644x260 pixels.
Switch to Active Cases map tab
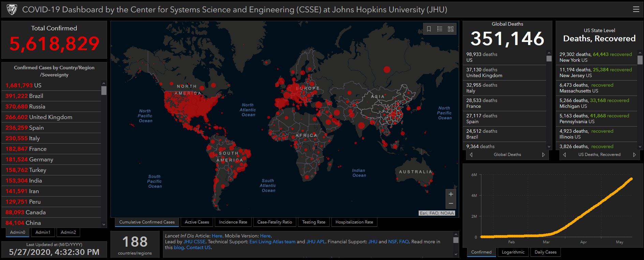pos(197,222)
